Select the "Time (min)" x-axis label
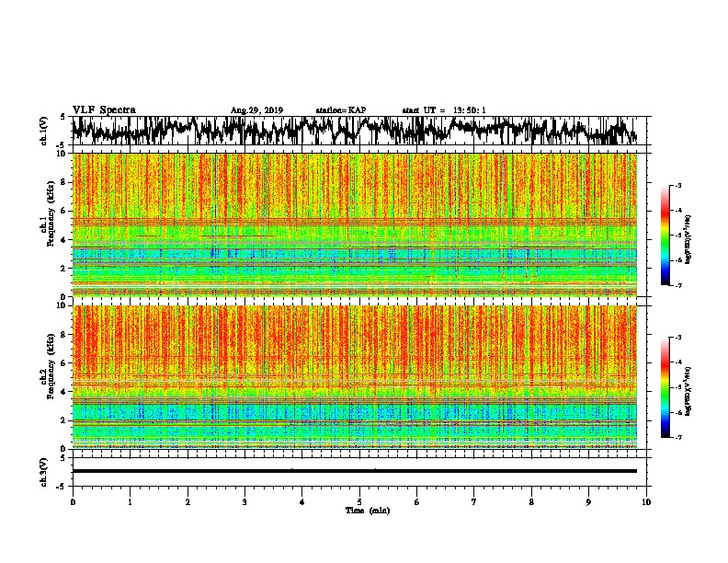This screenshot has width=728, height=563. click(368, 511)
